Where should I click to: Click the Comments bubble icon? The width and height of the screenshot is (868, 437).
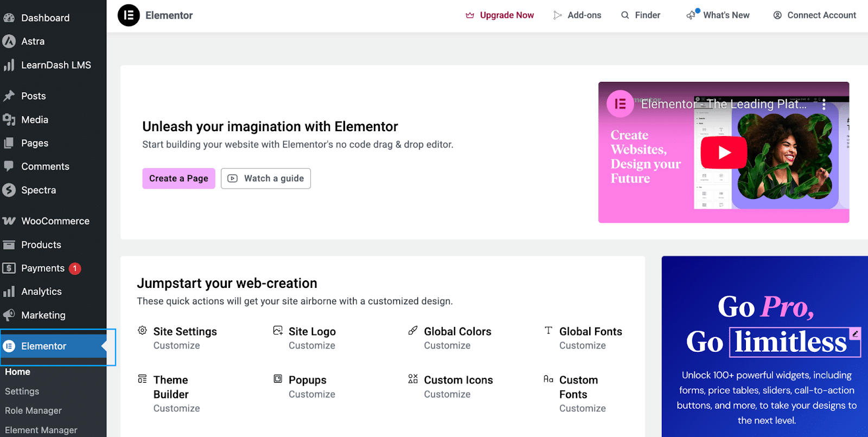pyautogui.click(x=9, y=166)
